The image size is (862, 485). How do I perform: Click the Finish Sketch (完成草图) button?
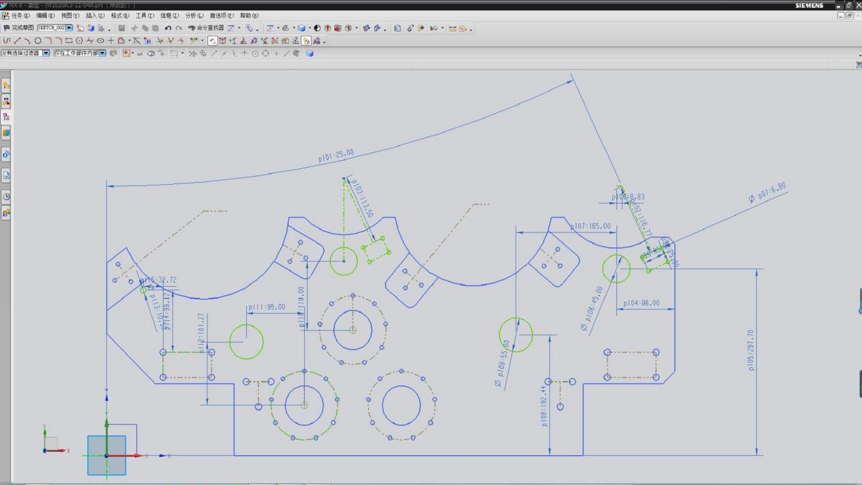18,28
